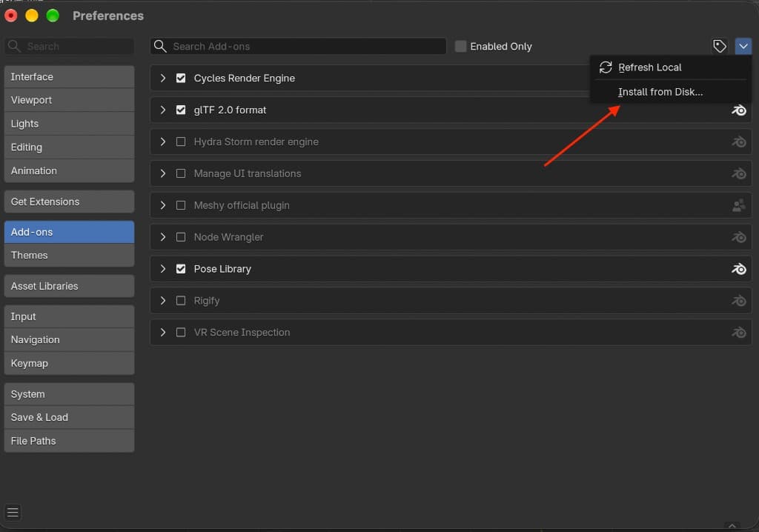Expand Node Wrangler details
Viewport: 759px width, 532px height.
(163, 237)
